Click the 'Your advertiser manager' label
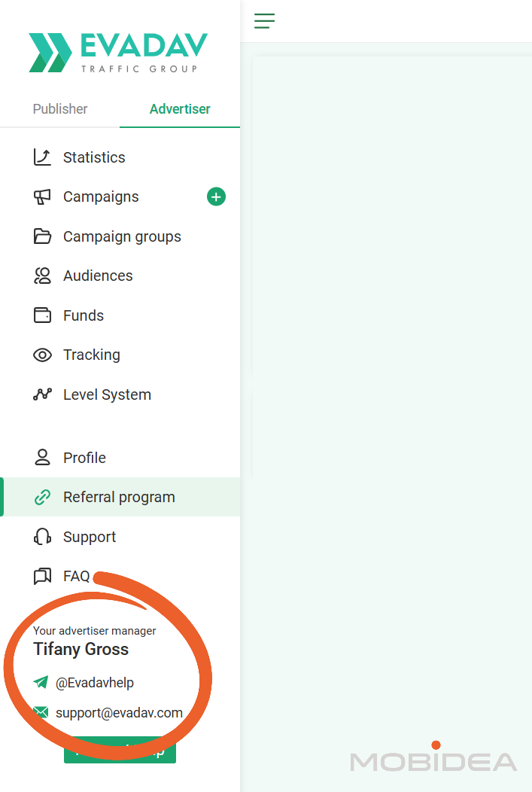Viewport: 532px width, 792px height. pos(94,630)
